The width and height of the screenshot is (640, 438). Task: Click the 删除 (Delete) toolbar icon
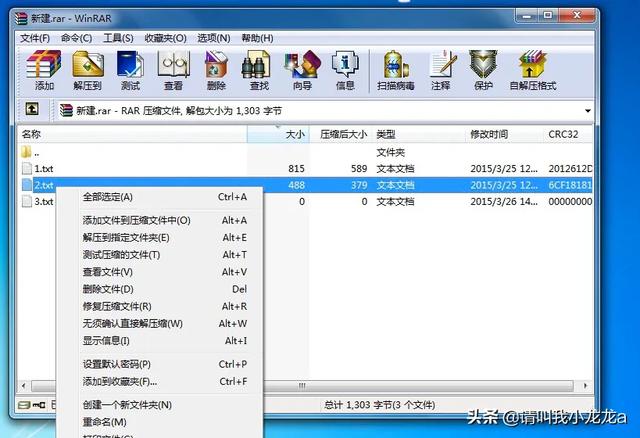(x=216, y=64)
